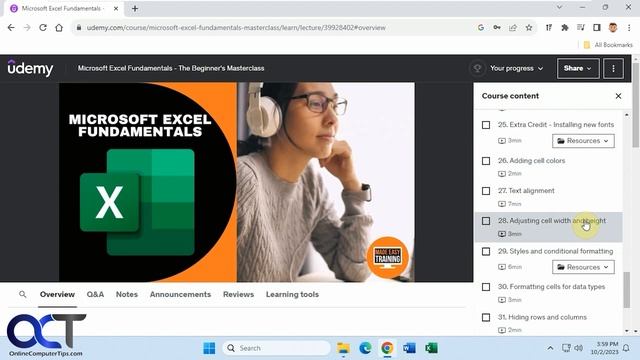
Task: Switch to the Notes tab
Action: pos(127,294)
